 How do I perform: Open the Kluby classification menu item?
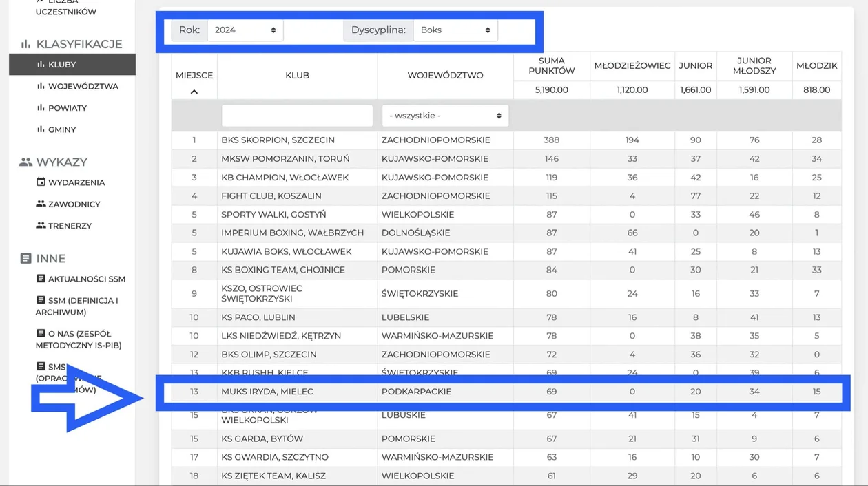(72, 65)
